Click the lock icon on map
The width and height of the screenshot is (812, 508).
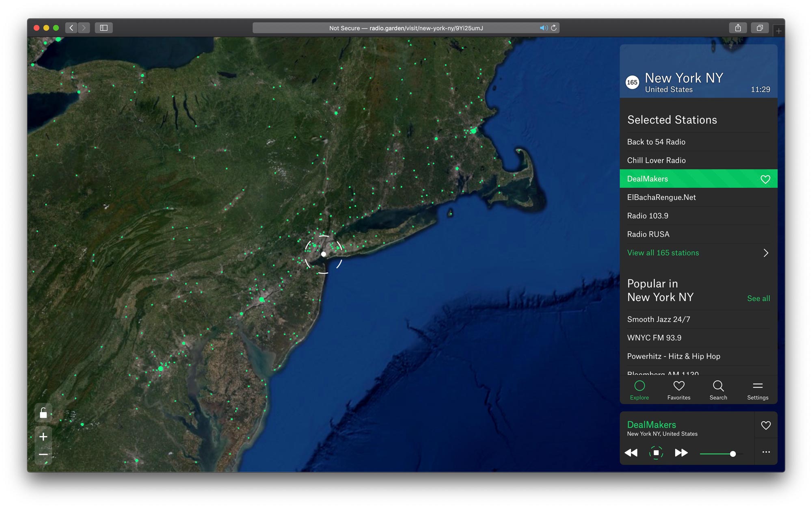coord(44,413)
